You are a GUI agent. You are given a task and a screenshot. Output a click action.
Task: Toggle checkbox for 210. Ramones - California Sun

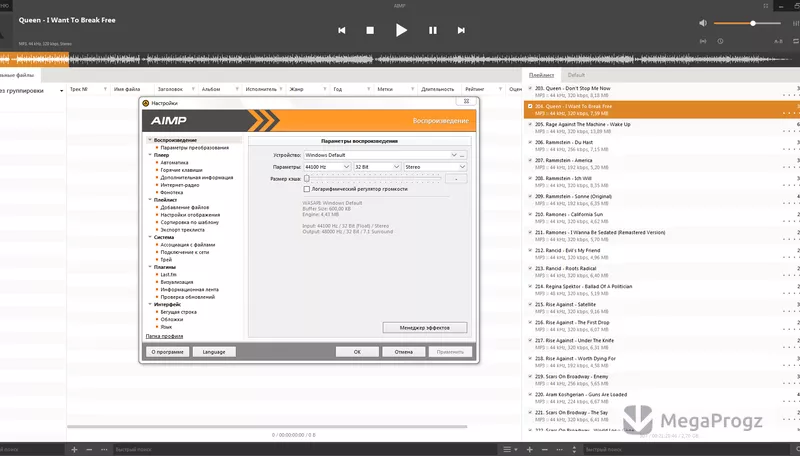[x=530, y=214]
